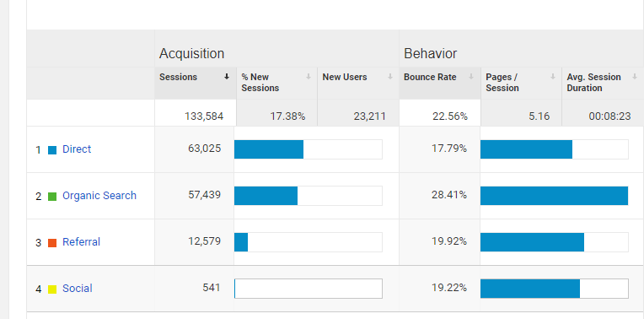Click the green Organic Search color square
The image size is (644, 319).
coord(52,197)
